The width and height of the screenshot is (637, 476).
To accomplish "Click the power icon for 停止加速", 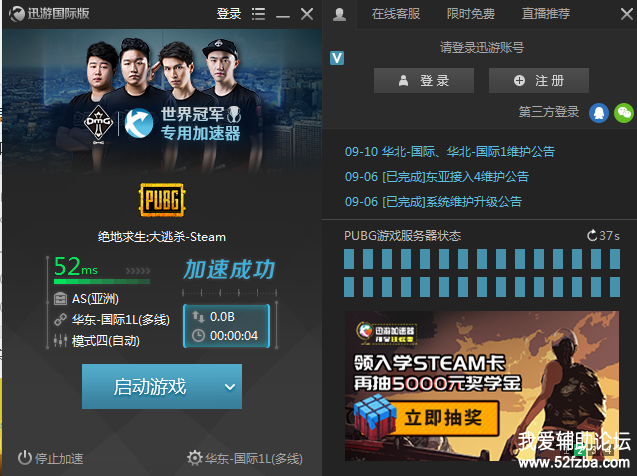I will tap(25, 458).
